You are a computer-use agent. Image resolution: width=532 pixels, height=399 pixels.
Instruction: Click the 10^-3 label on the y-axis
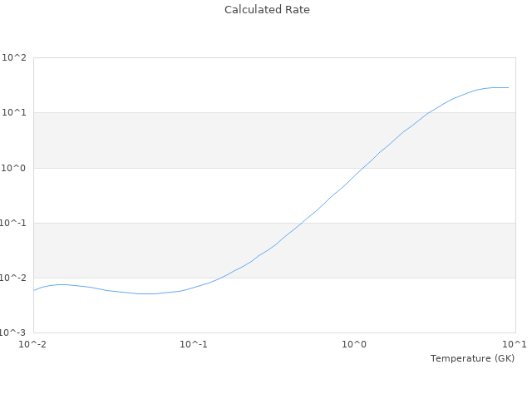click(12, 332)
